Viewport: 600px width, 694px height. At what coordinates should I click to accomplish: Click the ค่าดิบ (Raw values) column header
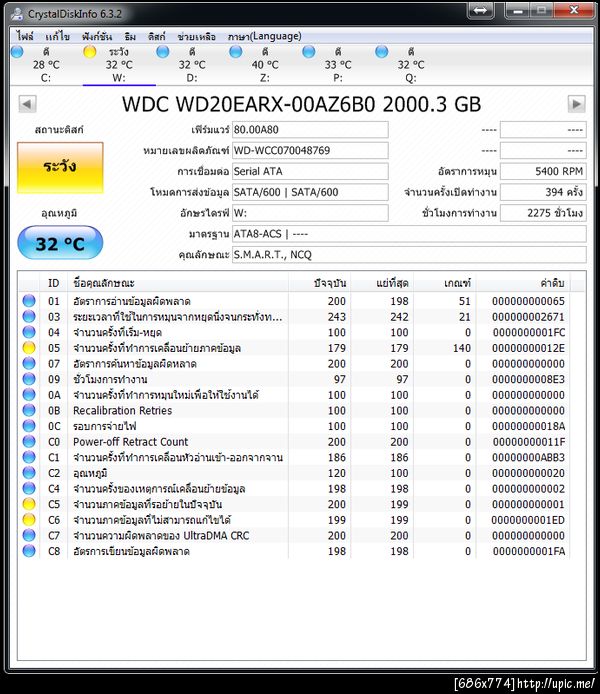pos(523,283)
